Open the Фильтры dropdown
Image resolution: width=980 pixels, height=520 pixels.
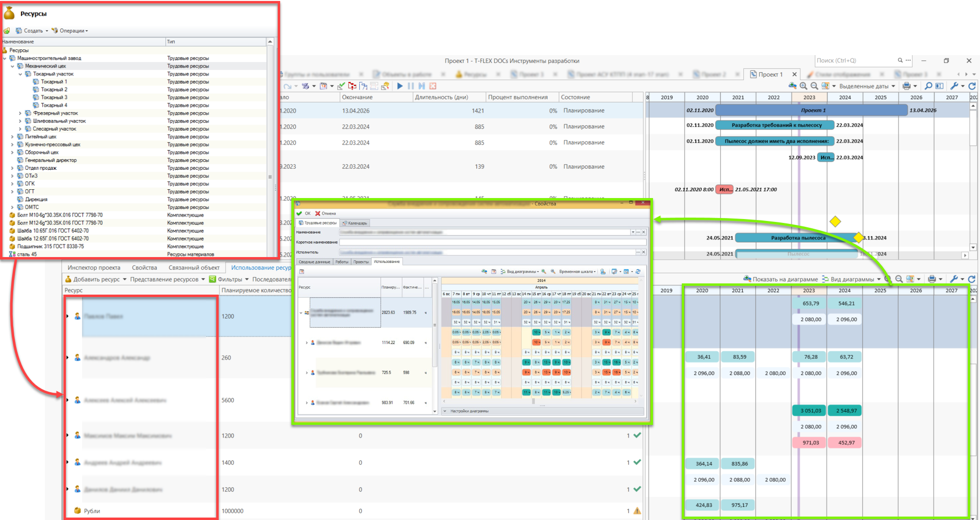click(x=229, y=280)
